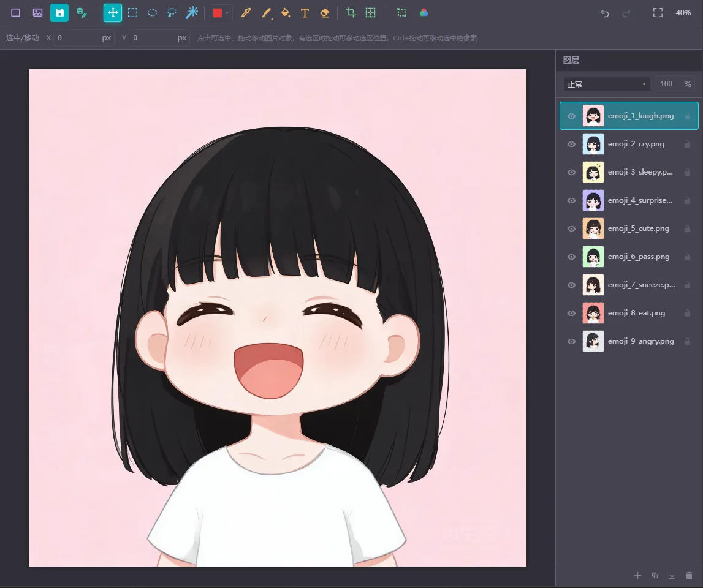
Task: Select the emoji_6_pass.png layer name
Action: [639, 257]
